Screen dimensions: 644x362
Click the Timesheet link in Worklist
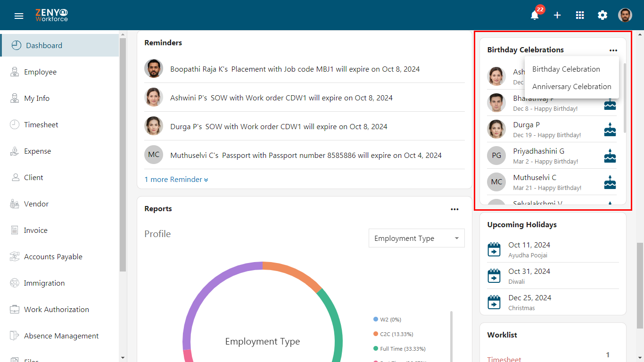(504, 359)
